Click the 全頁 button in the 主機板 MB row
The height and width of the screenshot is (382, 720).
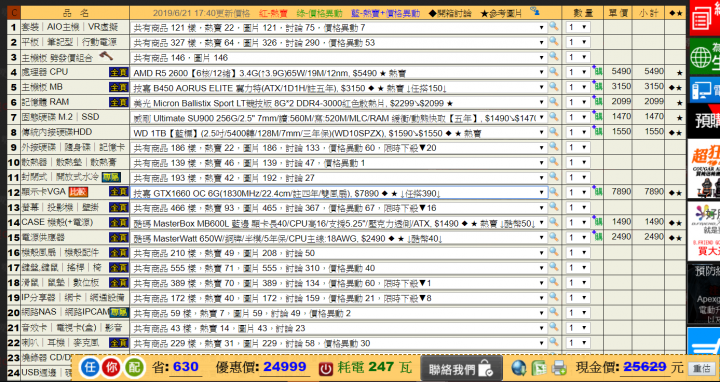pos(118,87)
